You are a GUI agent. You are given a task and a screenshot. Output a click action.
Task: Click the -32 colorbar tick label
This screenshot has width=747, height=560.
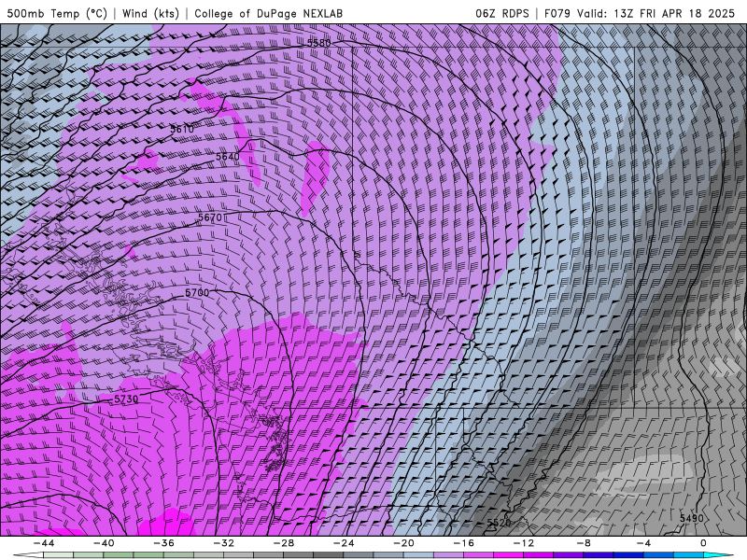(x=224, y=543)
